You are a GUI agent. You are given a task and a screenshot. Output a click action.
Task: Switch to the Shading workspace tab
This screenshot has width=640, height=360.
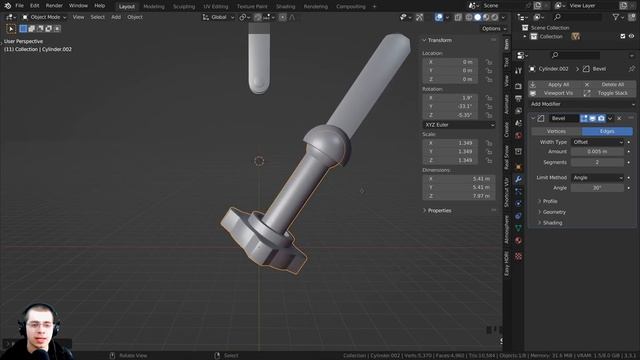(x=285, y=7)
